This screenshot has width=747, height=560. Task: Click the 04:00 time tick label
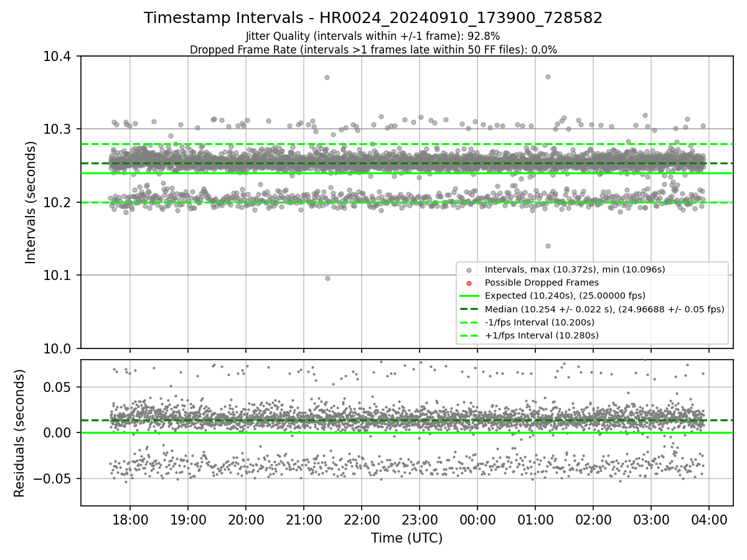709,519
